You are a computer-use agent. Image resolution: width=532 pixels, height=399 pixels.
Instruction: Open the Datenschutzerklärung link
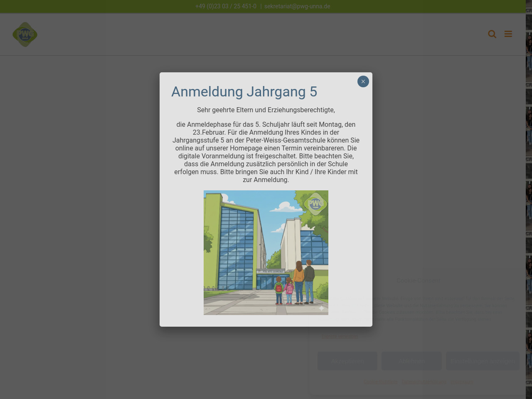click(424, 382)
